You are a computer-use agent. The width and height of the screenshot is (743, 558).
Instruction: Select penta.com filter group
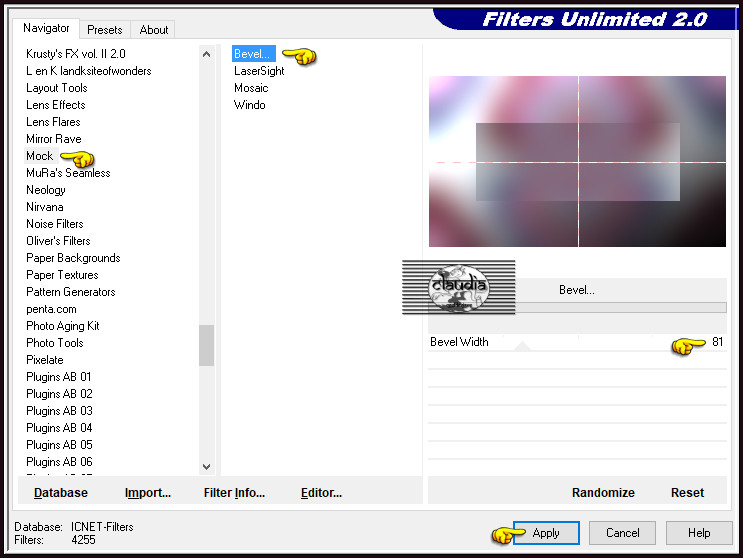click(x=51, y=309)
